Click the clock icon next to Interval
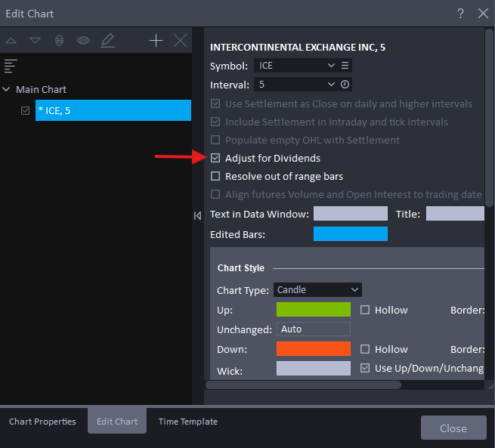Screen dimensions: 495x448 pyautogui.click(x=345, y=85)
